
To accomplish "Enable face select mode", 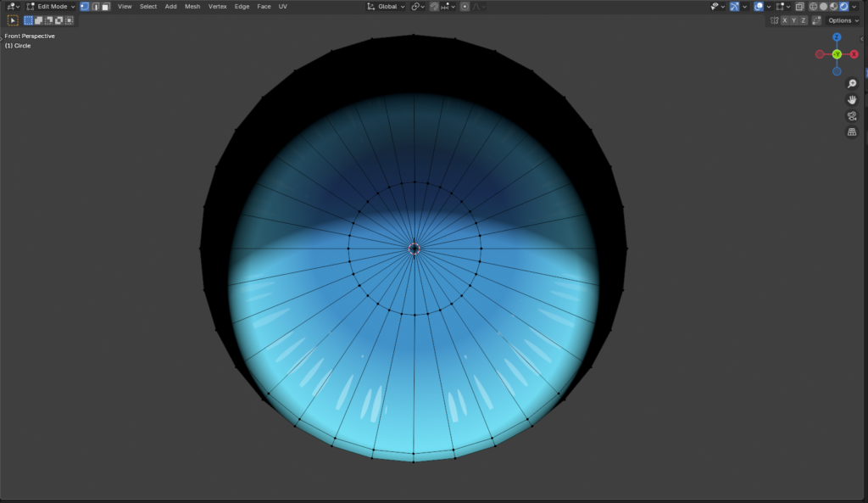I will pos(106,7).
